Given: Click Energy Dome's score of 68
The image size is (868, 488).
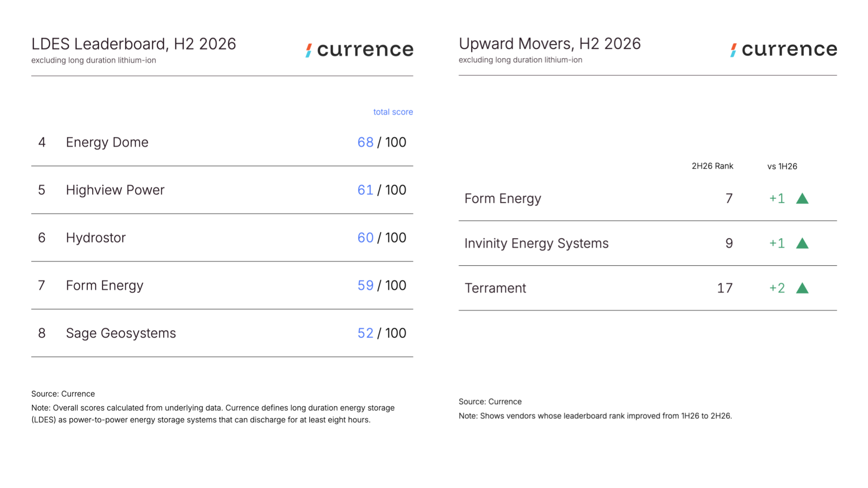Looking at the screenshot, I should 365,142.
